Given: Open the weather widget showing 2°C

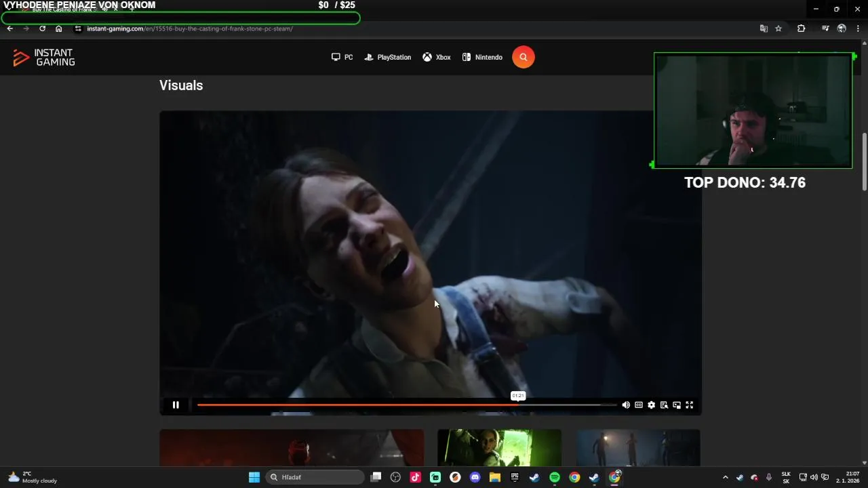Looking at the screenshot, I should coord(33,477).
